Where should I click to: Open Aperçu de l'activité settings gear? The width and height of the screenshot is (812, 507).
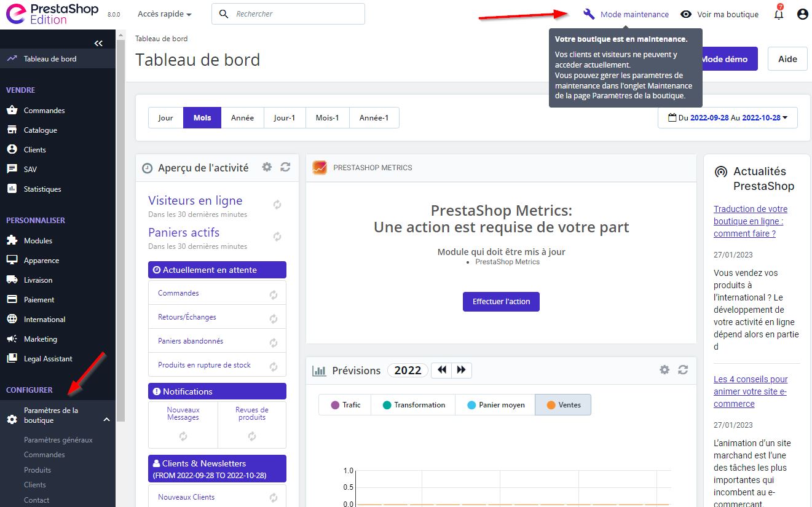[x=267, y=167]
